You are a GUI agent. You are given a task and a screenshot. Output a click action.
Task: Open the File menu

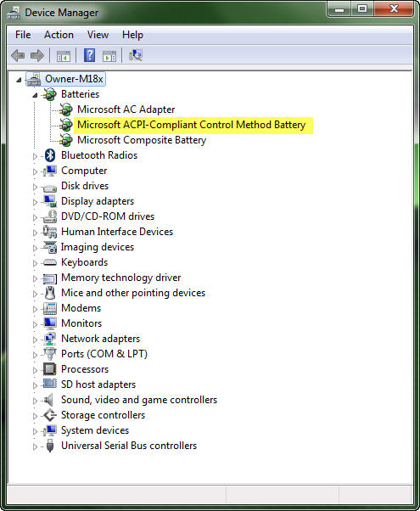[x=23, y=35]
